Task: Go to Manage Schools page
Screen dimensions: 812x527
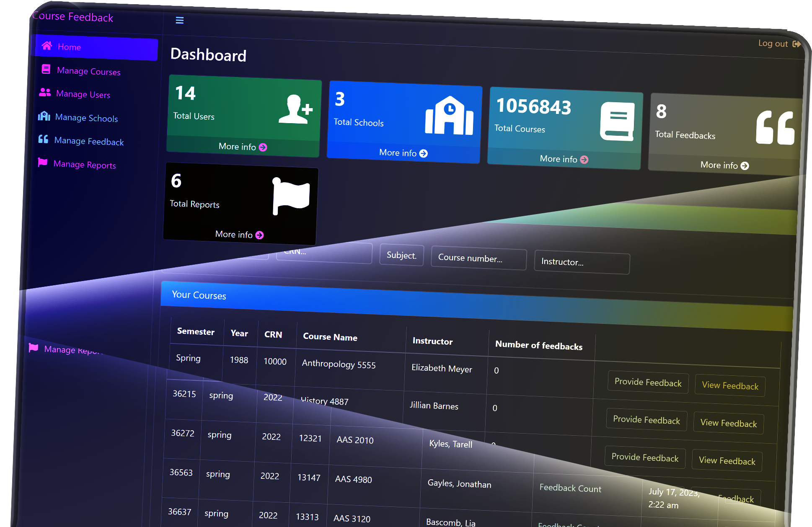Action: pos(86,118)
